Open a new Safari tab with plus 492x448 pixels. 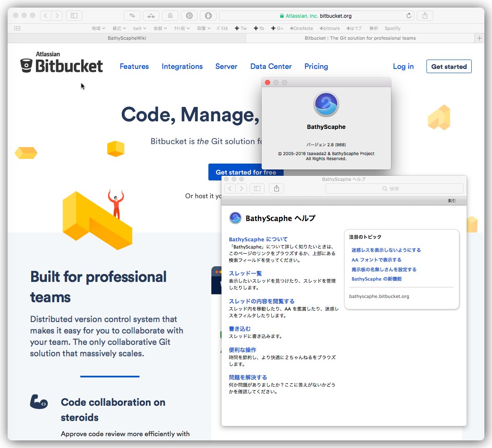pos(479,38)
